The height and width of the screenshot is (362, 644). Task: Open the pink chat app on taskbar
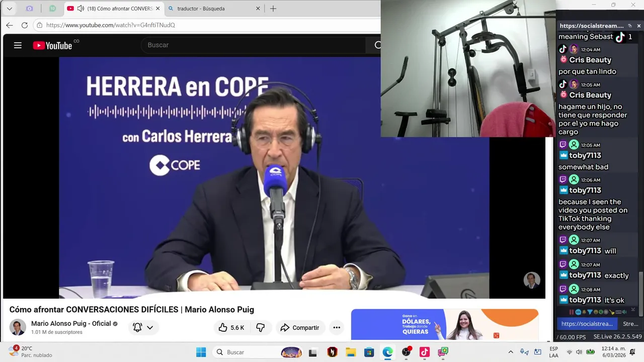[x=443, y=352]
